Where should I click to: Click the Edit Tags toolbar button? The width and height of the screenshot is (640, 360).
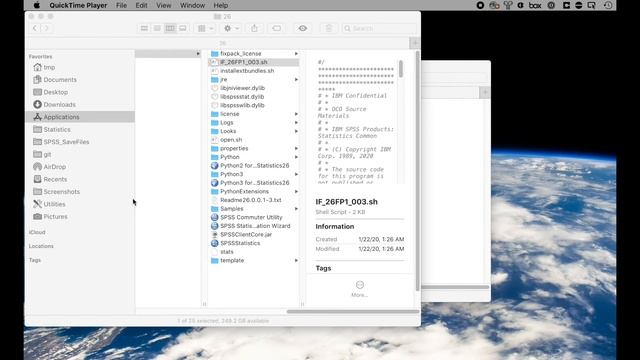(x=276, y=28)
